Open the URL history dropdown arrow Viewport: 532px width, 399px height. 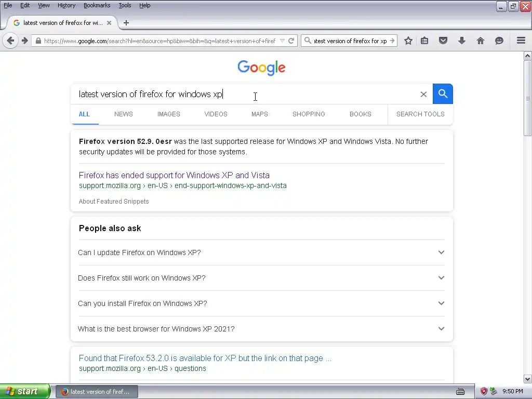pyautogui.click(x=282, y=41)
